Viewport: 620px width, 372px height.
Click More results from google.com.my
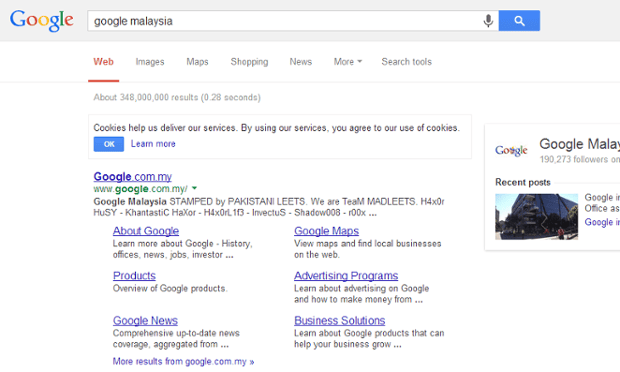point(183,361)
